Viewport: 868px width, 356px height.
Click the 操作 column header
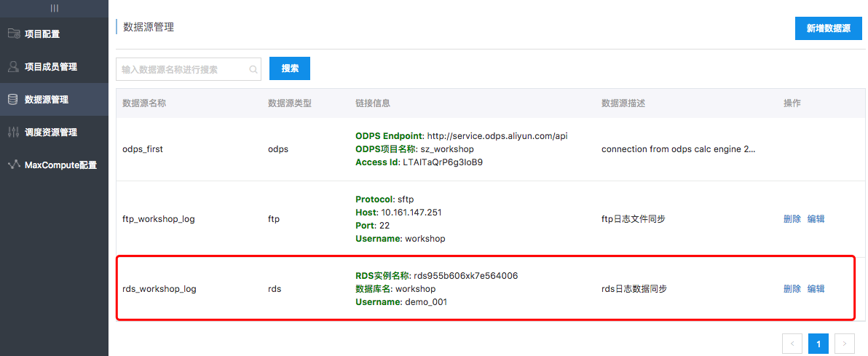(792, 103)
